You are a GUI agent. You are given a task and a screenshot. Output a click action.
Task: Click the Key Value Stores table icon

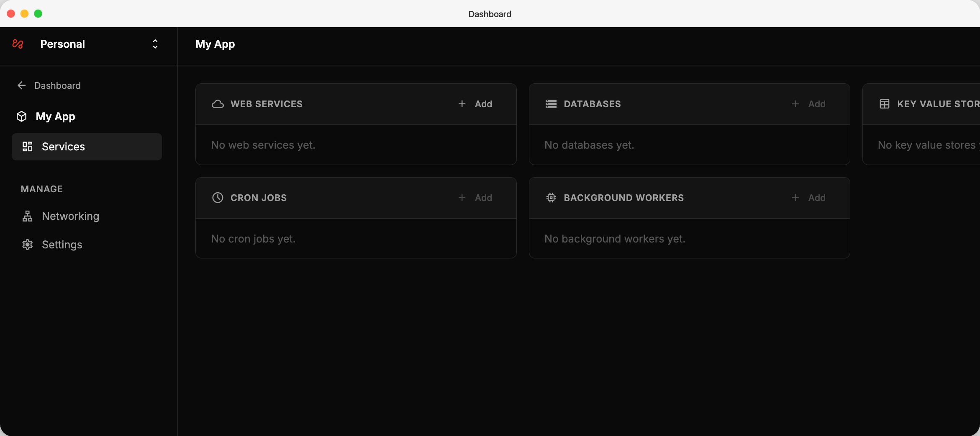tap(885, 104)
